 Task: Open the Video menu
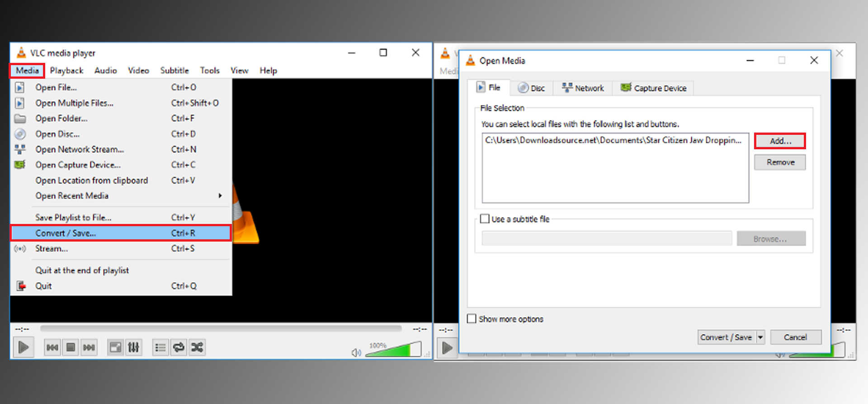tap(138, 71)
